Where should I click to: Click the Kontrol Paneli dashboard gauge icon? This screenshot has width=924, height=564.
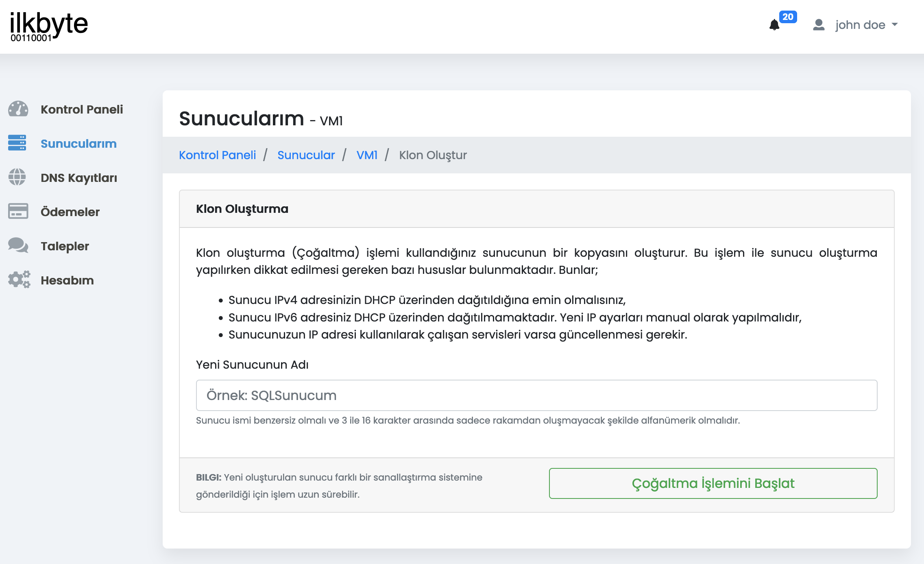(18, 109)
